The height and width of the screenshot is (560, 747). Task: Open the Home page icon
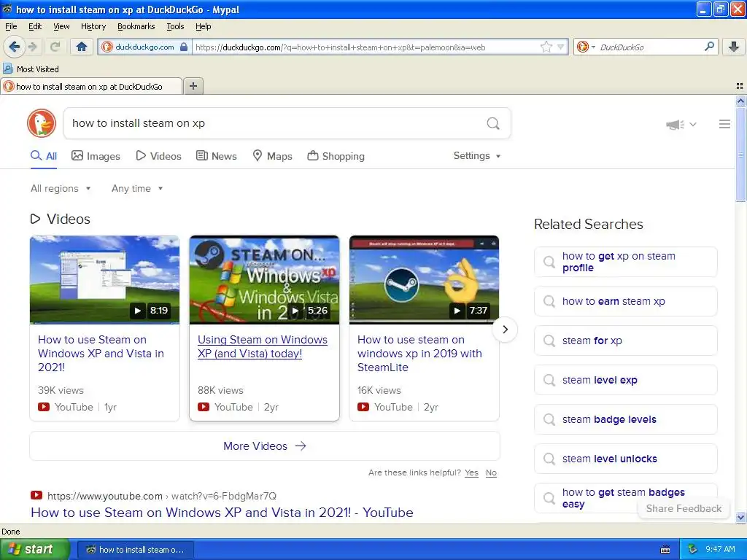coord(82,47)
